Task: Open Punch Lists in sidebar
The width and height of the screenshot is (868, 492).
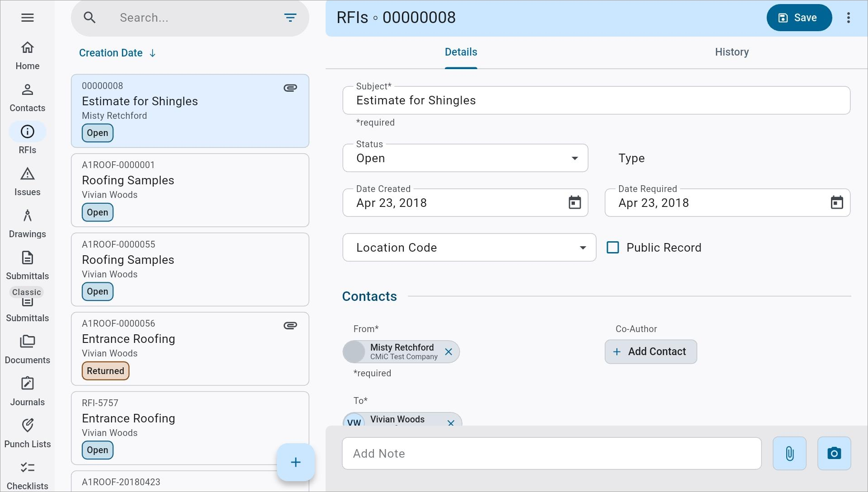Action: pyautogui.click(x=28, y=434)
